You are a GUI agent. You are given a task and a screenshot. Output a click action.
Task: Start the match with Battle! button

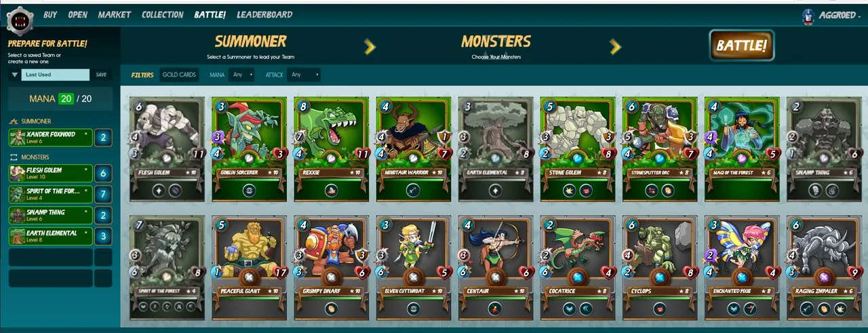click(742, 45)
